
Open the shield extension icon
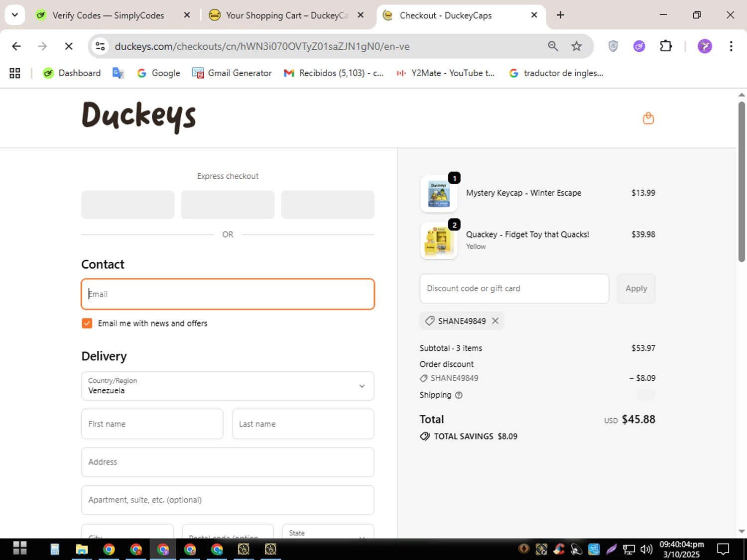click(x=613, y=46)
